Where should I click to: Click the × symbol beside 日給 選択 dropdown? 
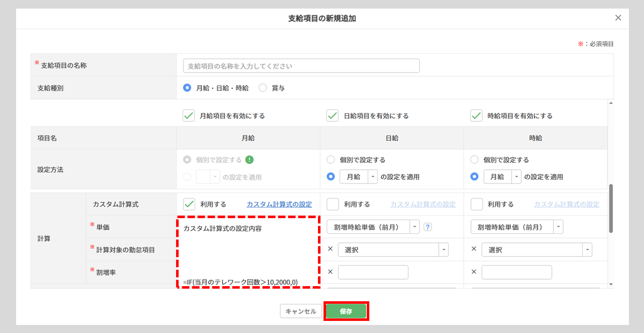(331, 249)
